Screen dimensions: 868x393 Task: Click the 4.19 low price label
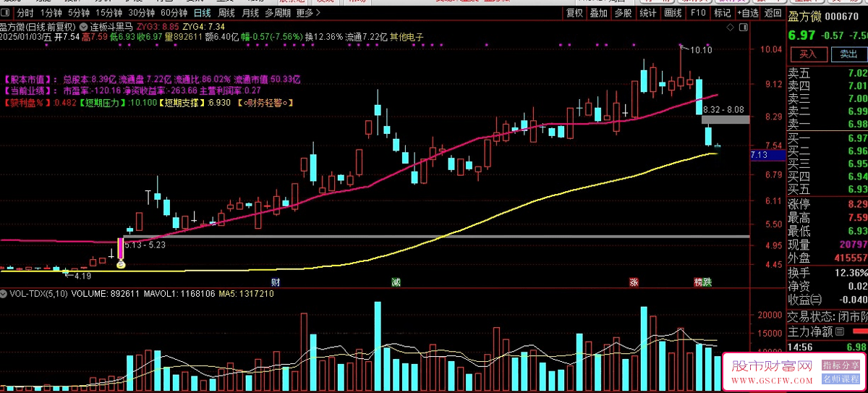tap(81, 275)
